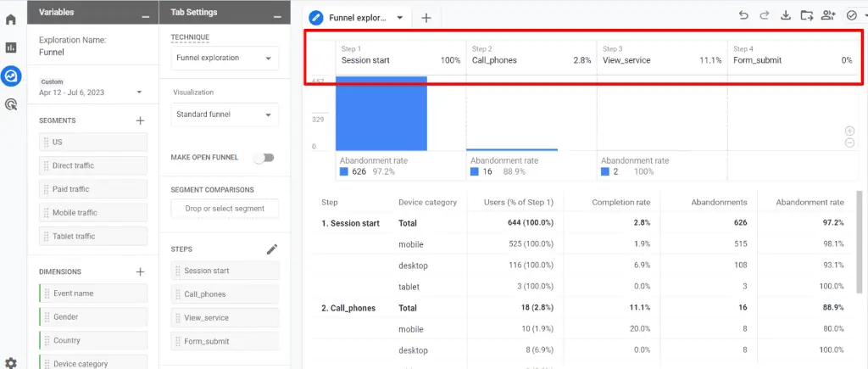Add a new segment with plus icon
The image size is (868, 369).
[x=141, y=120]
